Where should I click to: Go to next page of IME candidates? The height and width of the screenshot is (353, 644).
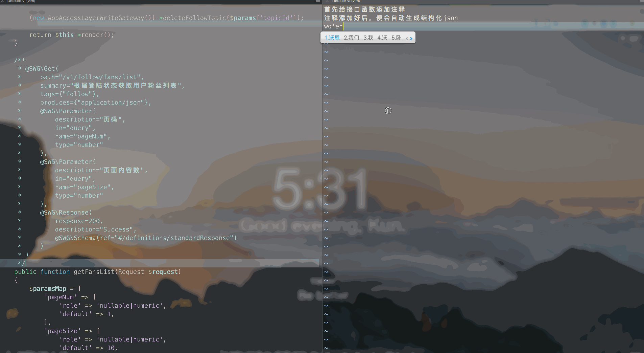(411, 38)
